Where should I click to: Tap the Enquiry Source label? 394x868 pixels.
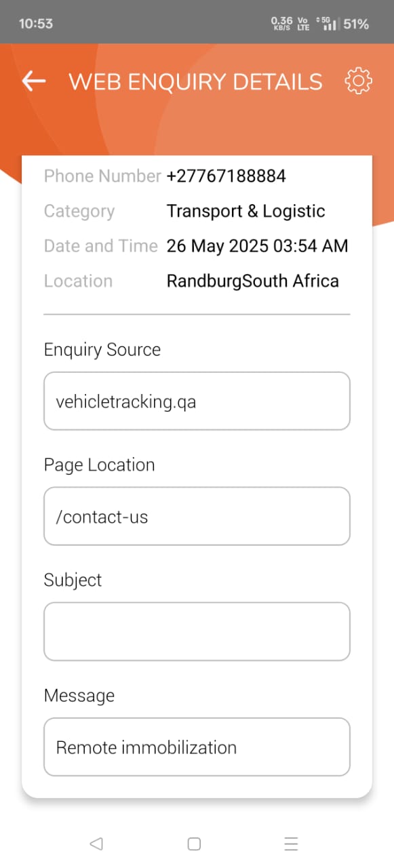coord(102,350)
